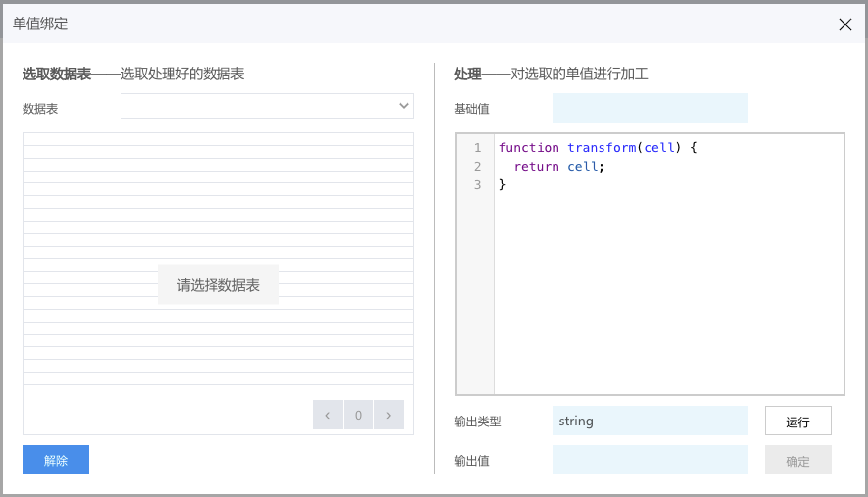Focus the 输出类型 string field
The width and height of the screenshot is (868, 497).
tap(650, 422)
